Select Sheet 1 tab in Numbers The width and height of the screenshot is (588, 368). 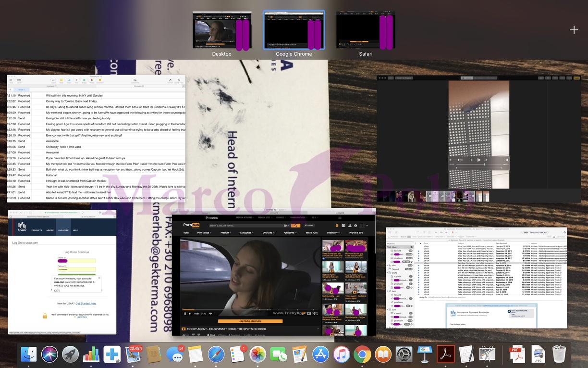[22, 89]
